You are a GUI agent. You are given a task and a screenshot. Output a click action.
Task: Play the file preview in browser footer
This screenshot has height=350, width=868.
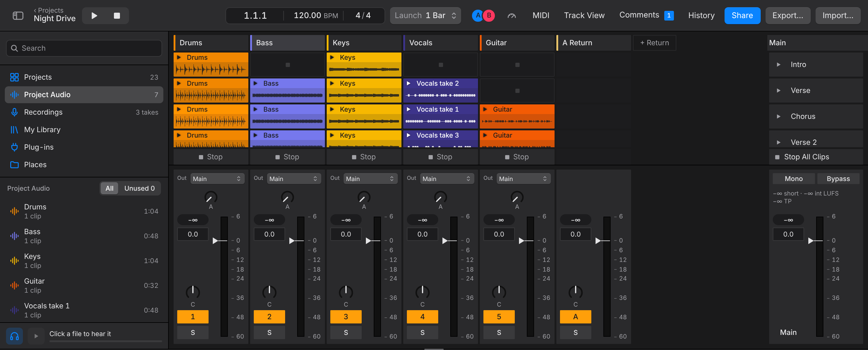pyautogui.click(x=36, y=336)
